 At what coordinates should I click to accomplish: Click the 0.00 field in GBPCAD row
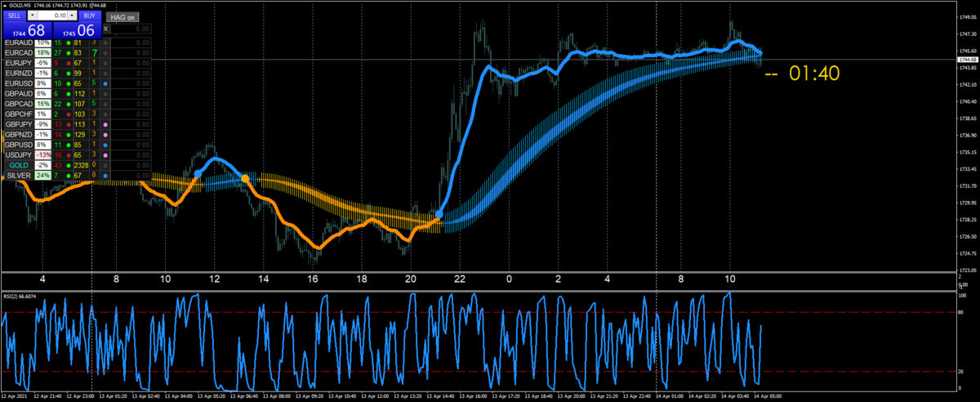coord(131,104)
